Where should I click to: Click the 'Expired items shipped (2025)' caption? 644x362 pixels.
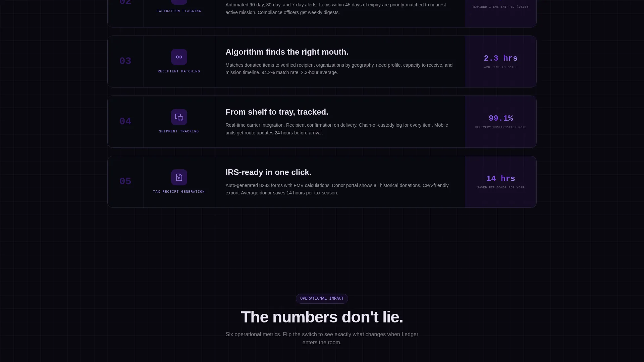tap(500, 7)
